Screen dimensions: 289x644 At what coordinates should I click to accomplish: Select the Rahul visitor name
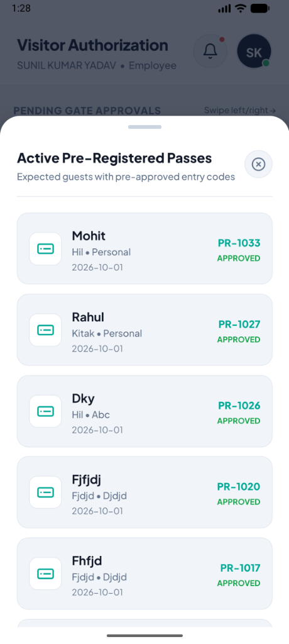click(x=88, y=317)
